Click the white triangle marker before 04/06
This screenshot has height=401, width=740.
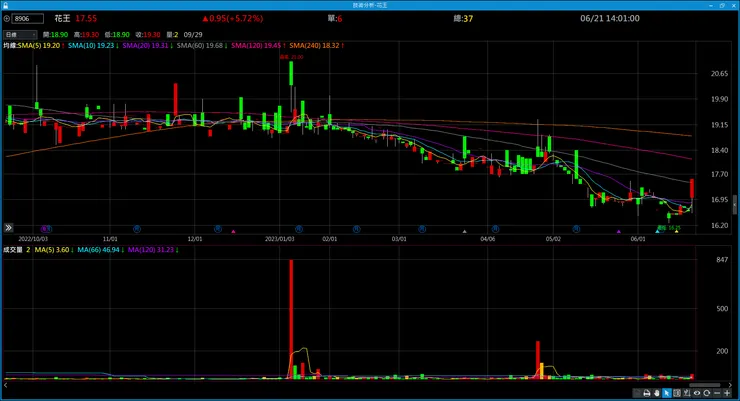(464, 231)
